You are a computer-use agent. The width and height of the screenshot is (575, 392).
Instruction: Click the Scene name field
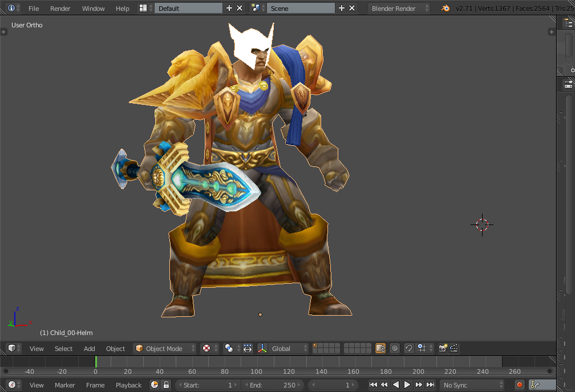(300, 8)
